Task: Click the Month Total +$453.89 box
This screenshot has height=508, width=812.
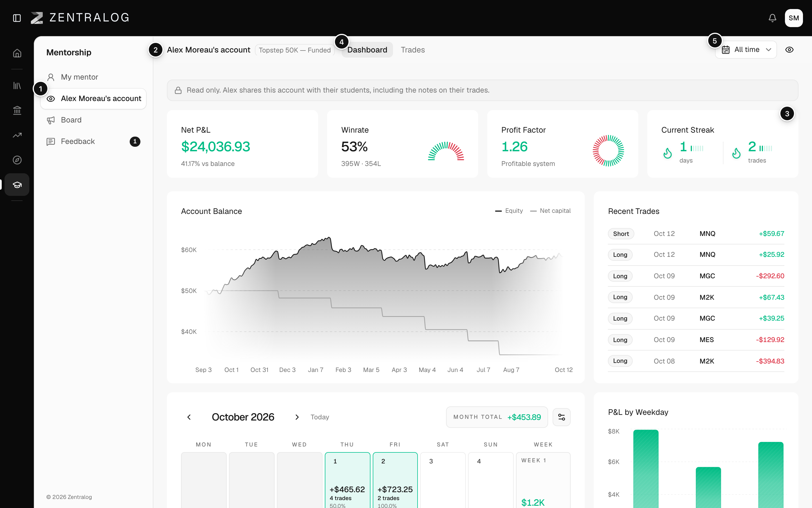Action: (497, 417)
